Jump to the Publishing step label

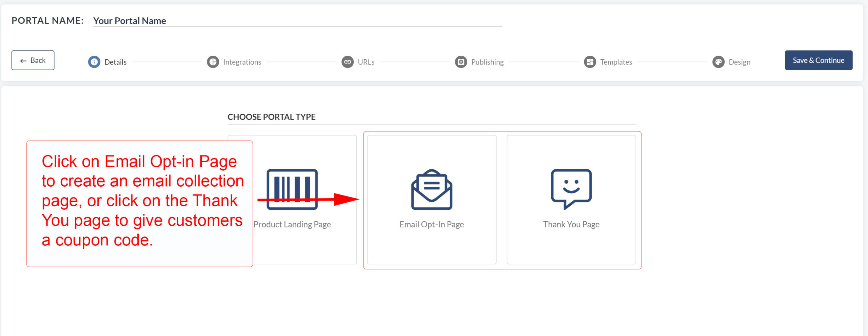pos(487,62)
